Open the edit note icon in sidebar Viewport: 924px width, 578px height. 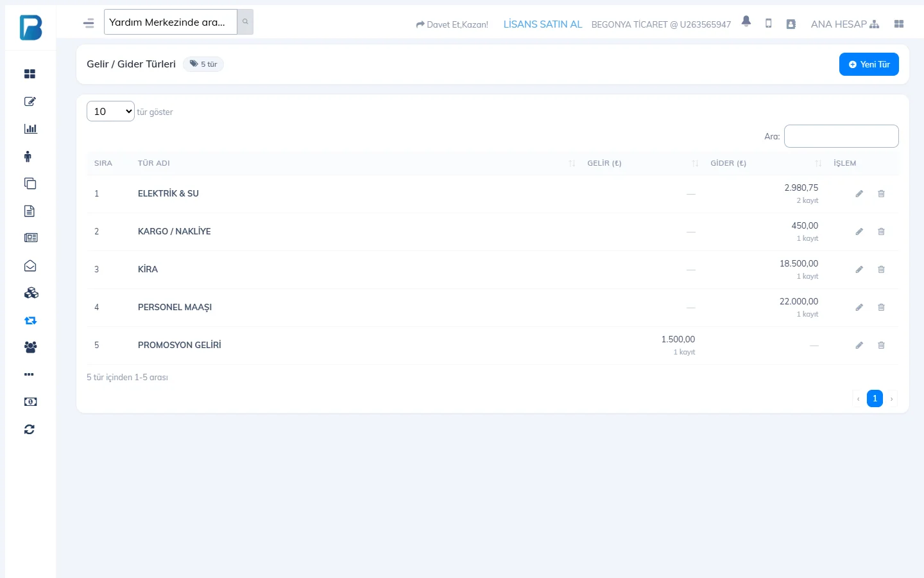[x=30, y=101]
